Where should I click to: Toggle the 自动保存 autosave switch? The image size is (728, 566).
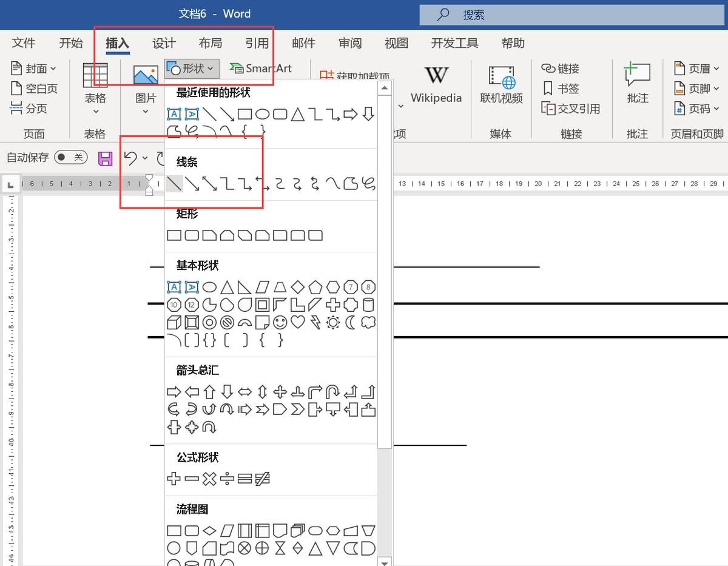pos(70,158)
